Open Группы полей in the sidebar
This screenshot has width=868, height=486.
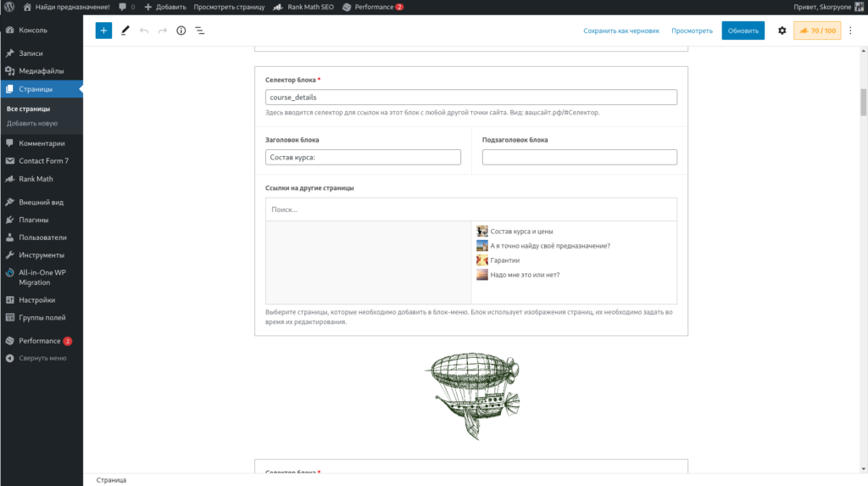42,317
